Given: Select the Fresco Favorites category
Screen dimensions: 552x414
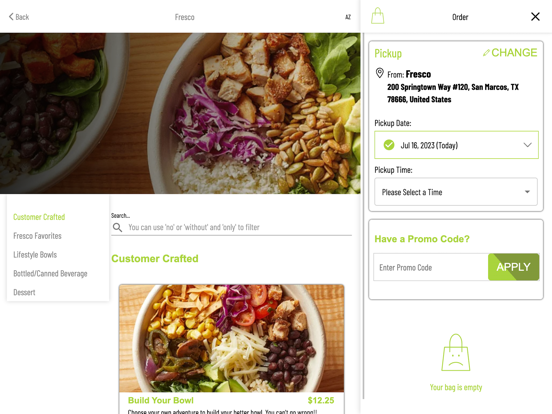Looking at the screenshot, I should coord(37,236).
